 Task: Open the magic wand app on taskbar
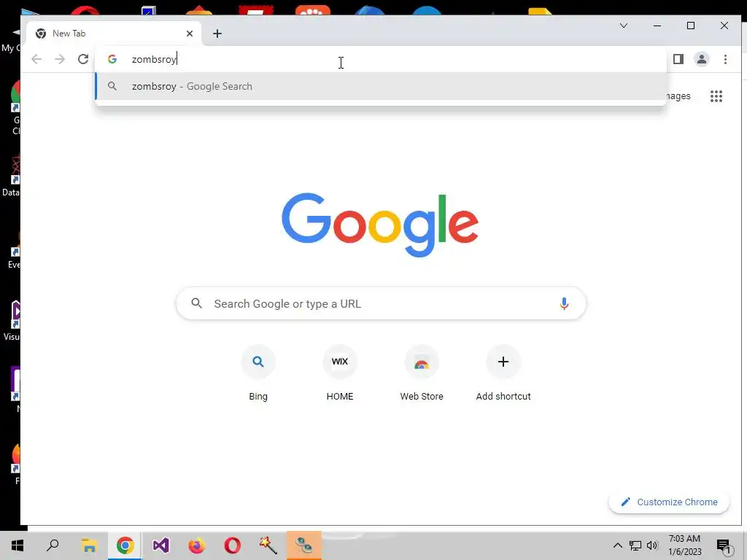coord(268,545)
